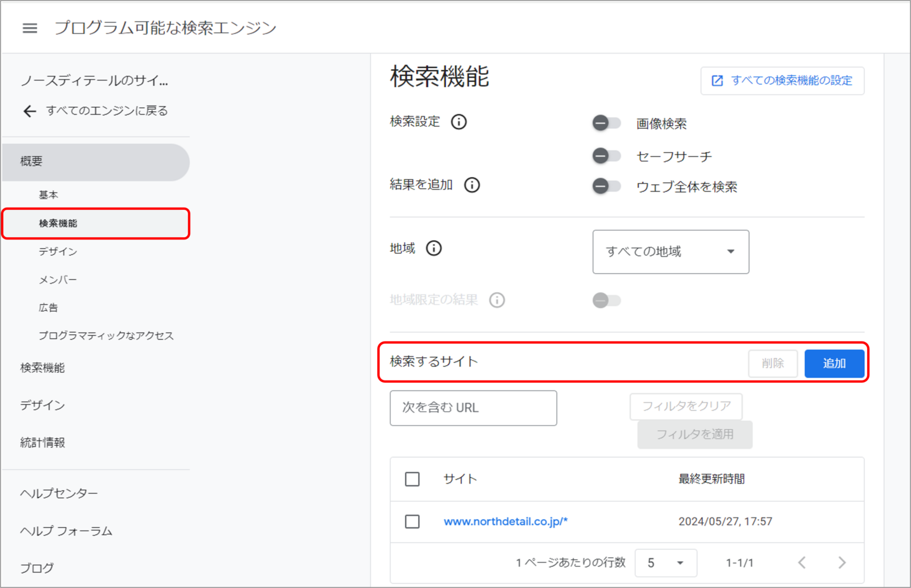911x588 pixels.
Task: Open 統計情報 in the sidebar
Action: (43, 443)
